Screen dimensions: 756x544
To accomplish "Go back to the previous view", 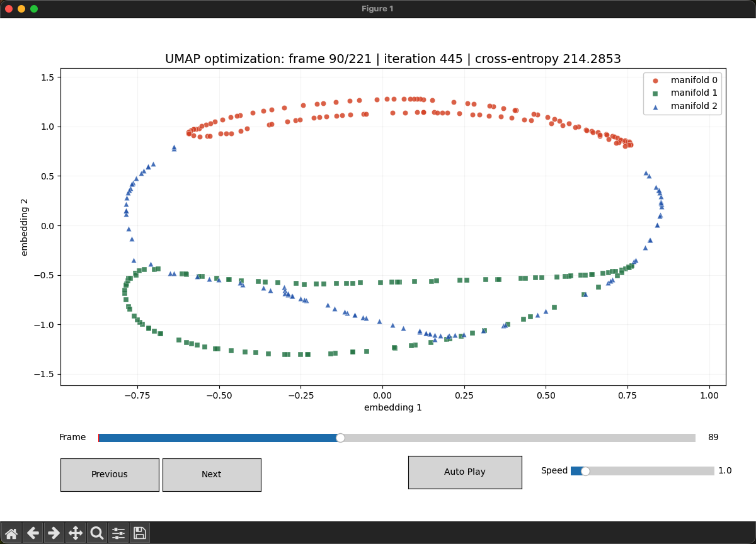I will pyautogui.click(x=33, y=533).
